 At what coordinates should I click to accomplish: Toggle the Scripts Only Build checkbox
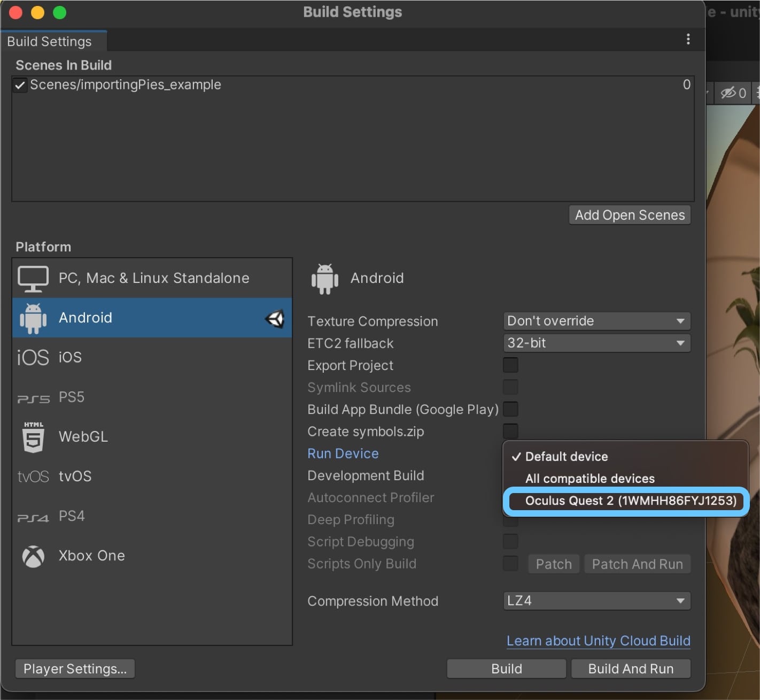pyautogui.click(x=510, y=563)
